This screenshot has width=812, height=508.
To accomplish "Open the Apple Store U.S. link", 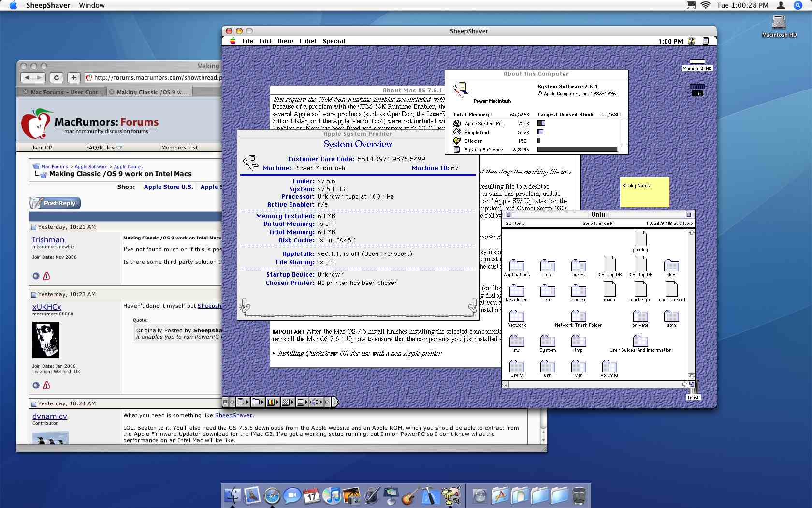I will [168, 187].
